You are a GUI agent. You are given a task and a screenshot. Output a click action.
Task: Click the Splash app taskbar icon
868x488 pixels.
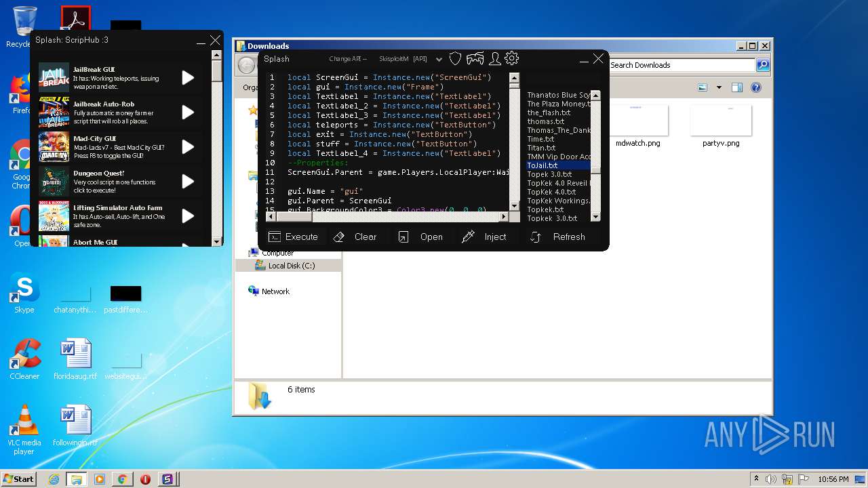pos(167,479)
